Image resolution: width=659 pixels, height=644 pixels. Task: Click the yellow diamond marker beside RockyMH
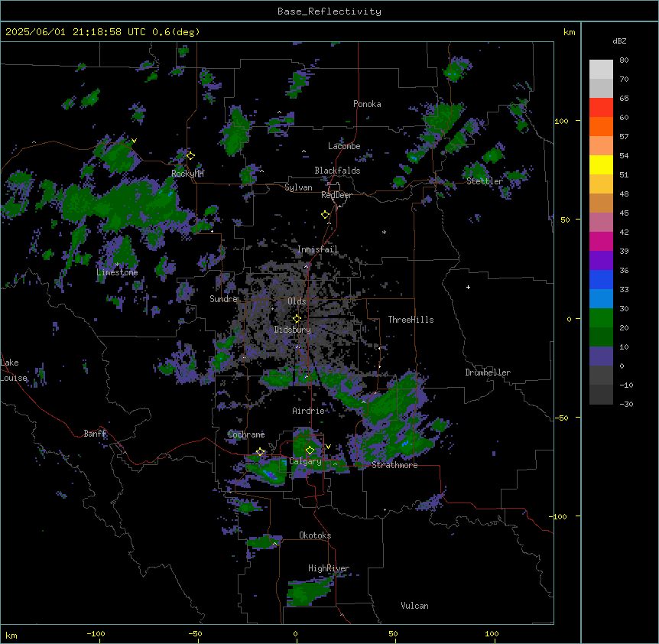coord(190,155)
